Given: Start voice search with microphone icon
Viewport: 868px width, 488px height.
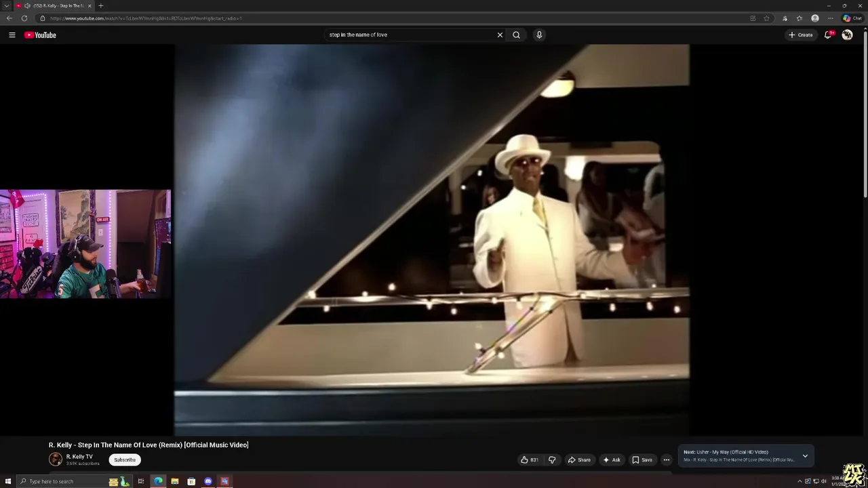Looking at the screenshot, I should 539,35.
